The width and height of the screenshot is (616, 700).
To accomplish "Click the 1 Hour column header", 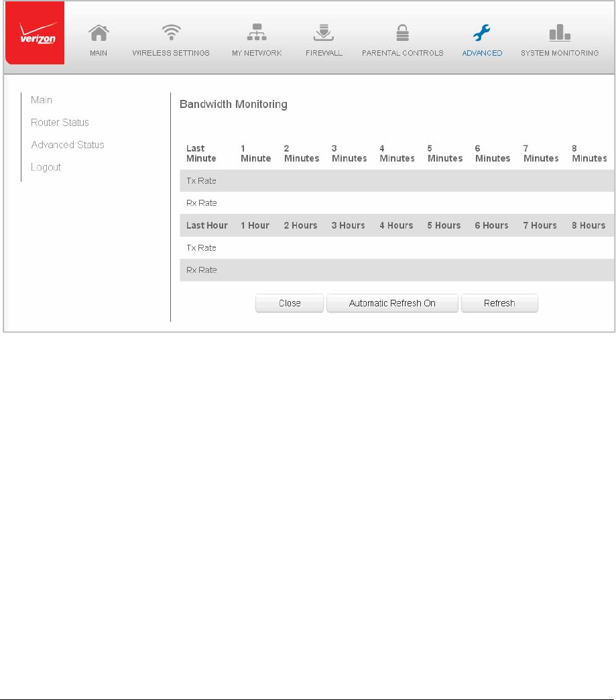I will (x=255, y=225).
